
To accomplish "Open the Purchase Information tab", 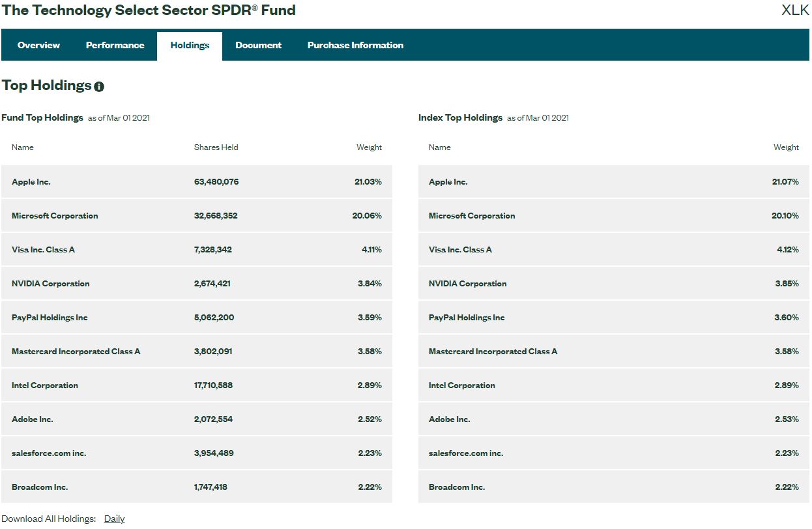I will point(355,45).
